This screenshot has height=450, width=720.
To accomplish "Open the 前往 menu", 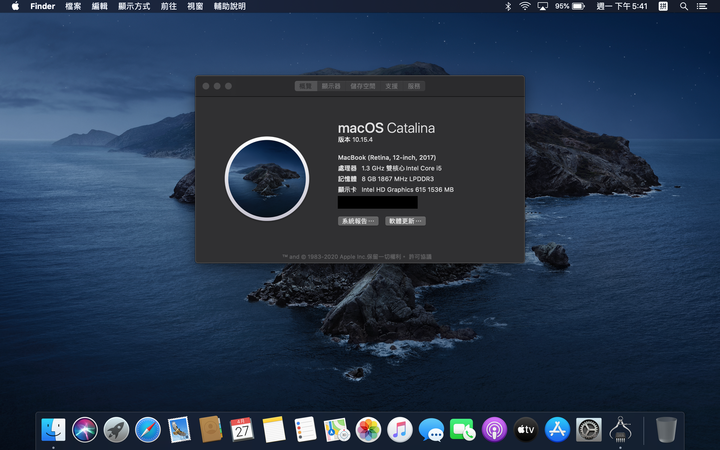I will 169,6.
